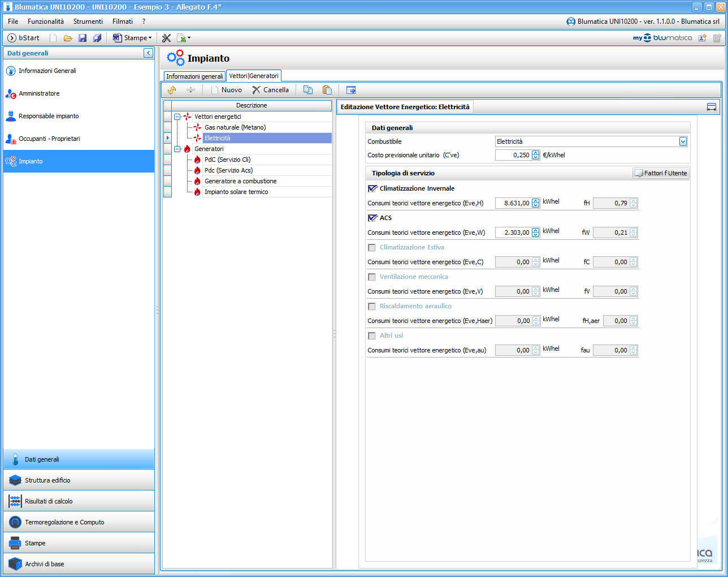Open the Archivi di base section
The image size is (728, 577).
point(79,564)
